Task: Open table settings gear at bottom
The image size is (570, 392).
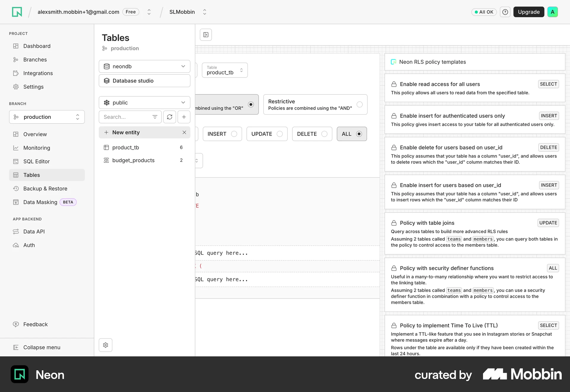Action: click(105, 345)
